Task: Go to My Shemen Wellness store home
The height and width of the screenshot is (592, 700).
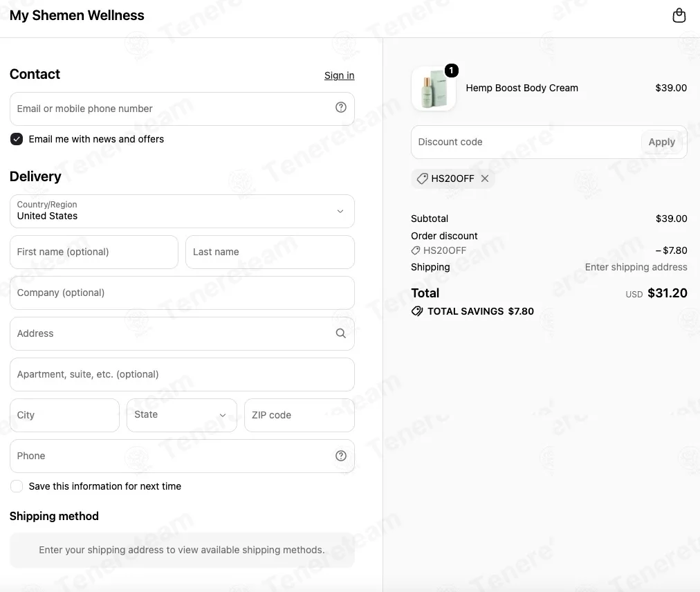Action: (77, 15)
